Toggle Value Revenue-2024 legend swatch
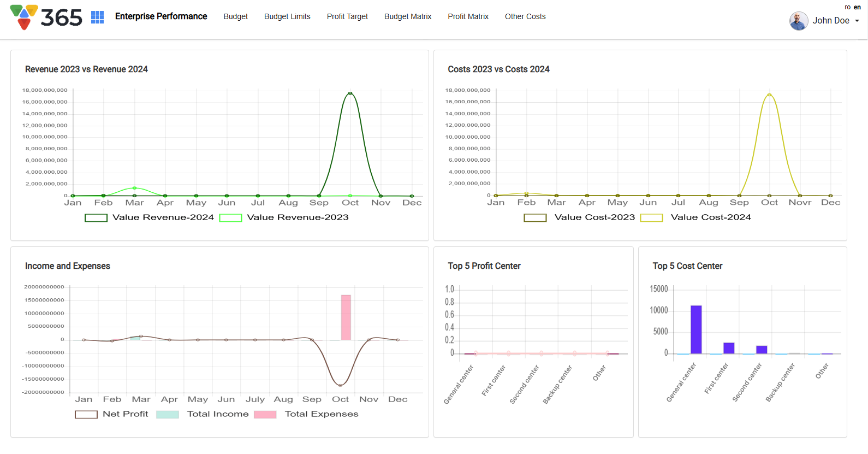 (x=96, y=217)
